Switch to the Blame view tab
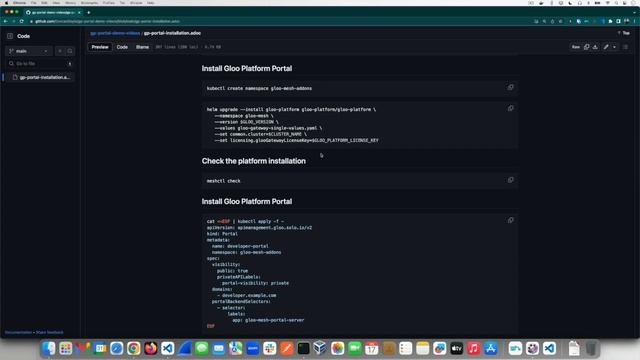 click(x=142, y=47)
